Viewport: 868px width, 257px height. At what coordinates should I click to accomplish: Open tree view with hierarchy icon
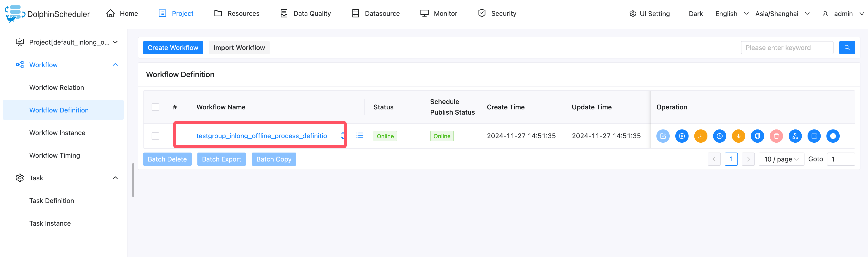(795, 136)
